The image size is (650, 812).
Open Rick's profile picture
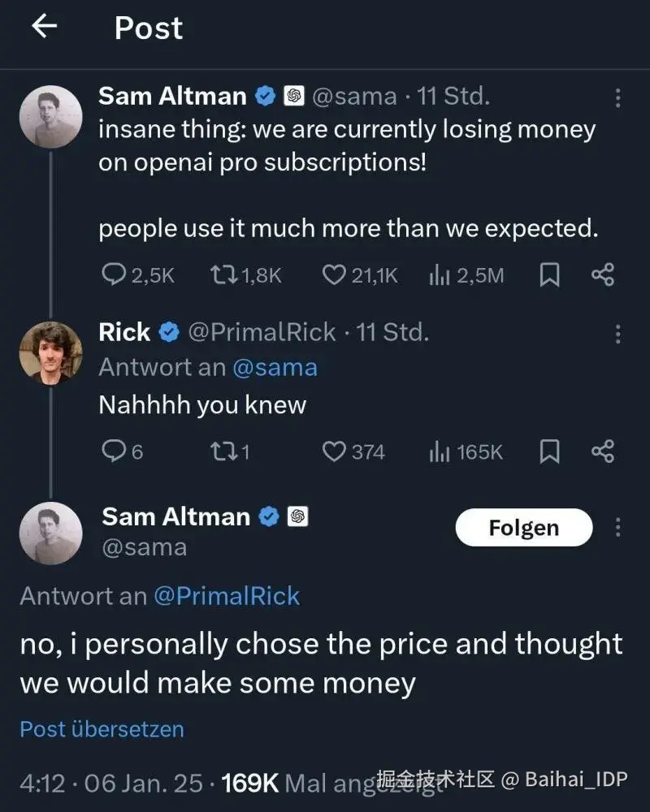(50, 351)
